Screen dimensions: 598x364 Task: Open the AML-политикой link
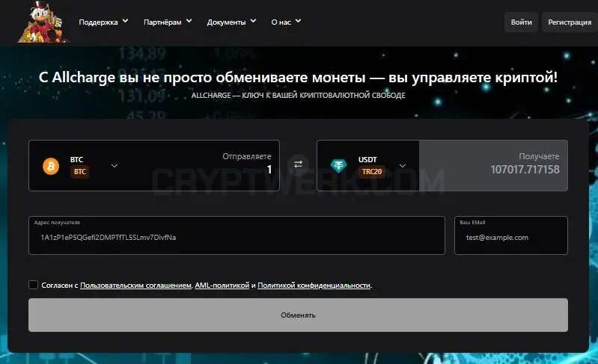tap(222, 286)
